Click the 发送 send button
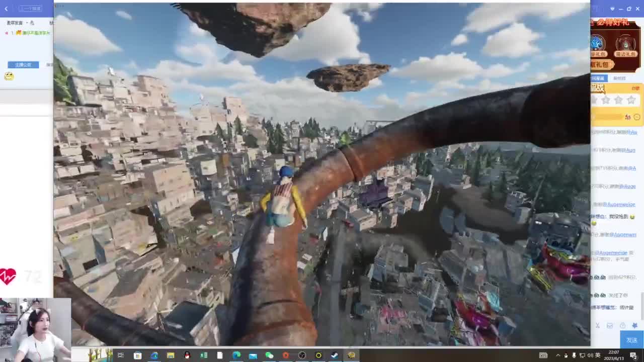Image resolution: width=644 pixels, height=362 pixels. pos(632,340)
